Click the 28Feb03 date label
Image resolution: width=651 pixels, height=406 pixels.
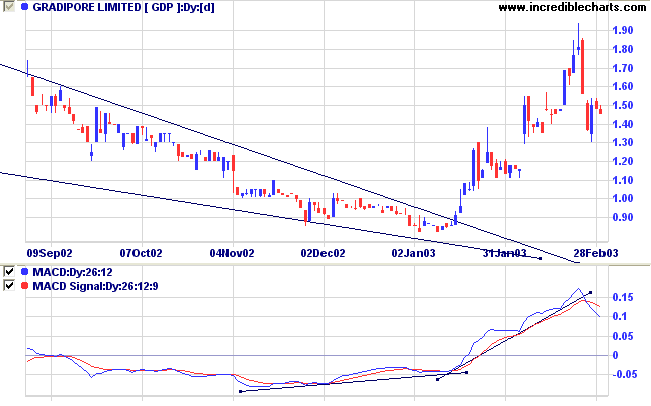(596, 253)
